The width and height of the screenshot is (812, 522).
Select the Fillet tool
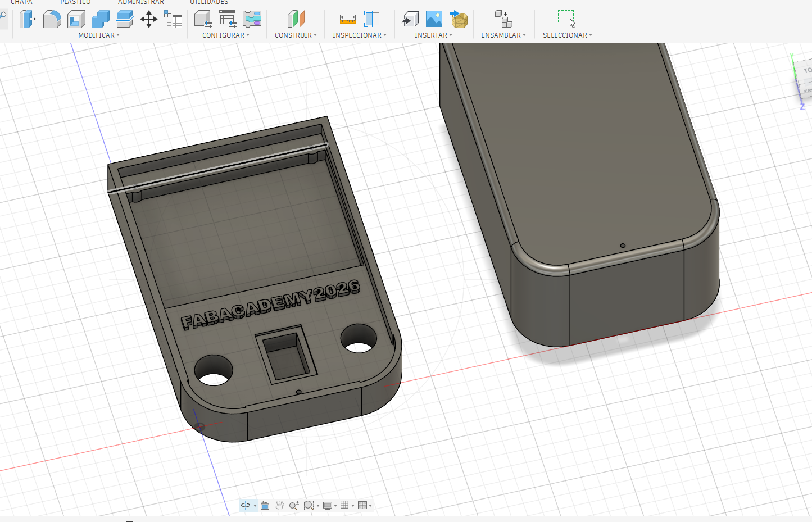(x=52, y=19)
